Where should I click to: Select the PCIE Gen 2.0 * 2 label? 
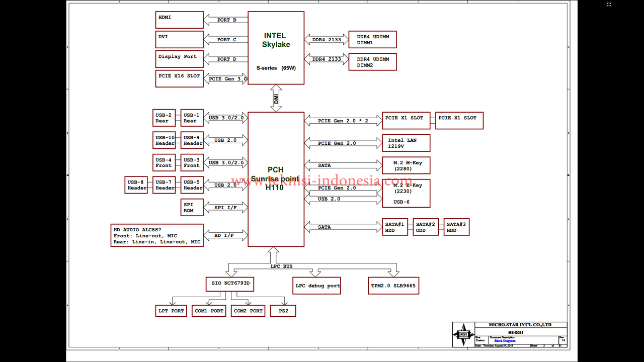pos(343,121)
